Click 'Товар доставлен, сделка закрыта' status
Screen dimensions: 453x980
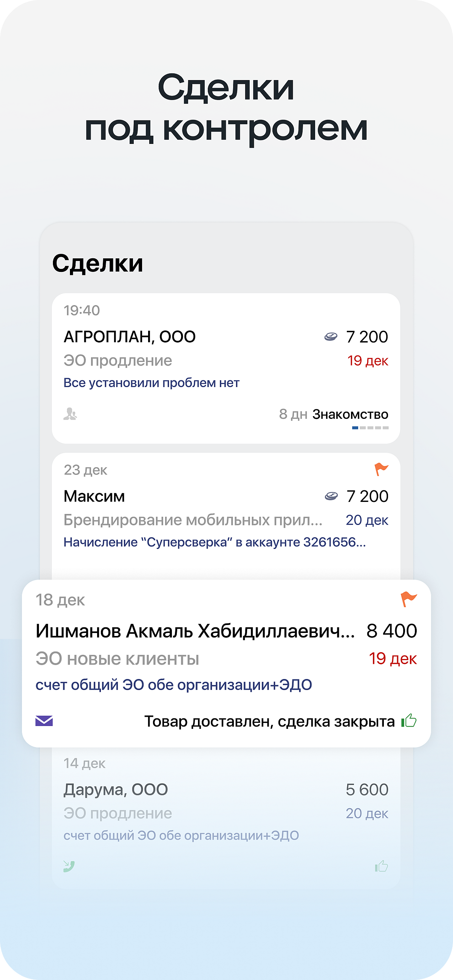tap(269, 721)
